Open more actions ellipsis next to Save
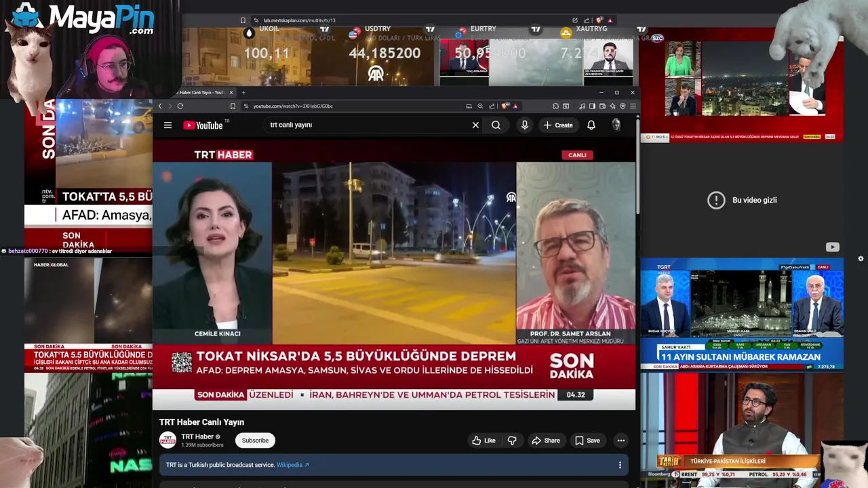 tap(620, 441)
